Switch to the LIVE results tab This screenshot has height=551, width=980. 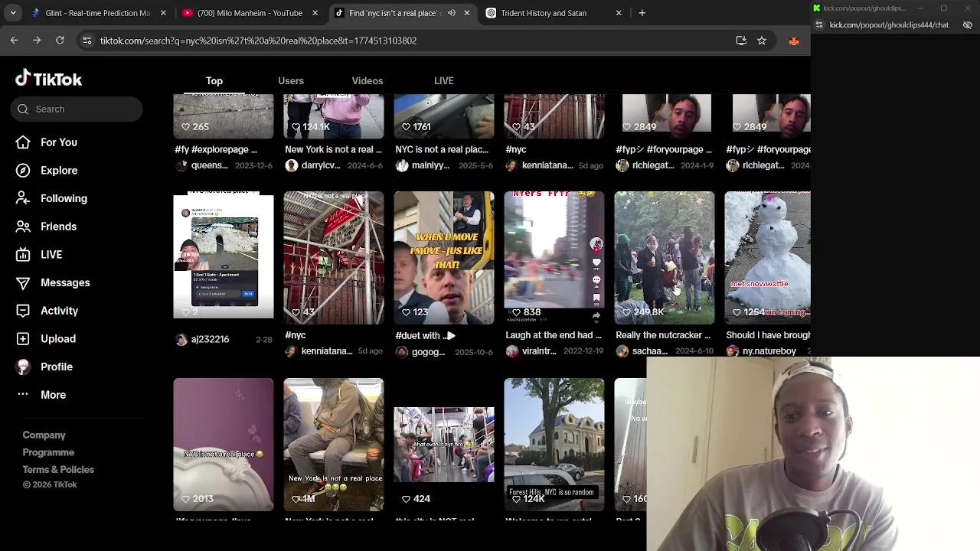click(x=444, y=80)
